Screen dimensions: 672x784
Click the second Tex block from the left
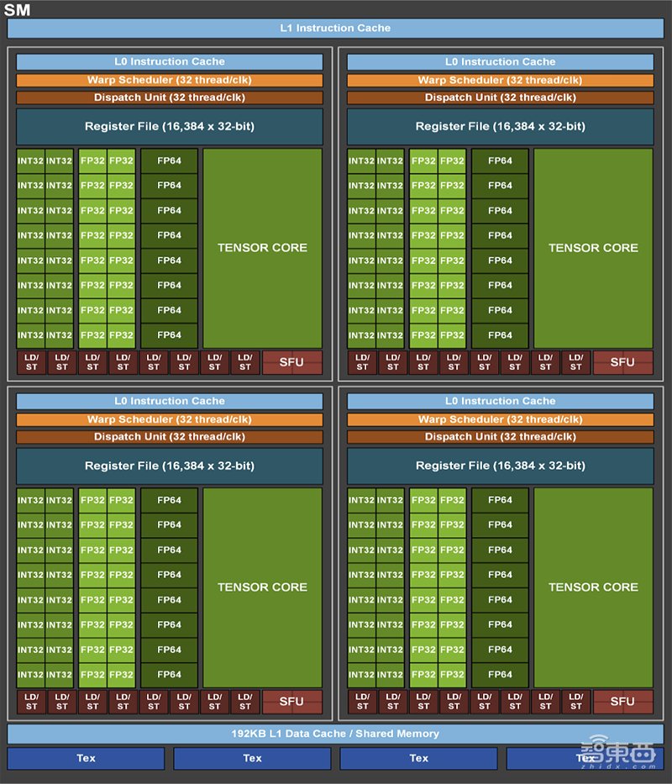(x=253, y=758)
